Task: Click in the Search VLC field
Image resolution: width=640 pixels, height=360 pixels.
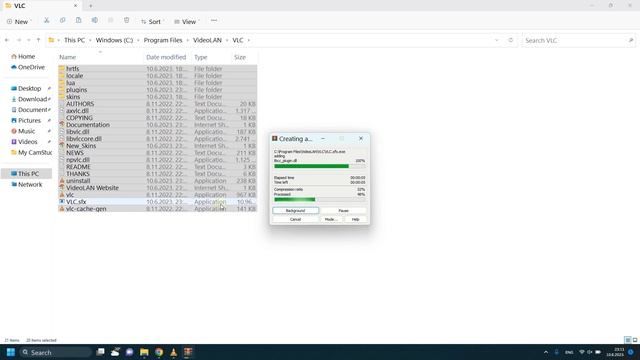Action: (x=573, y=40)
